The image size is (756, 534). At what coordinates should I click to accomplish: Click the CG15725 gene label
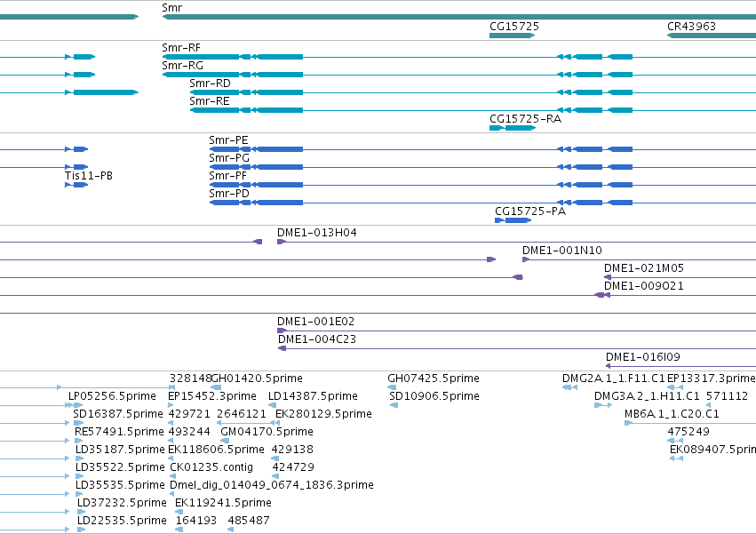click(514, 27)
